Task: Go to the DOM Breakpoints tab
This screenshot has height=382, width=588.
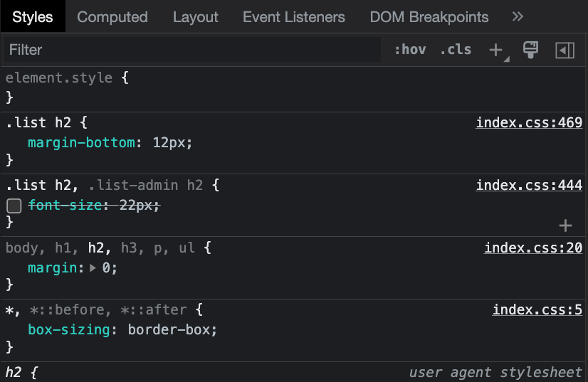Action: coord(429,17)
